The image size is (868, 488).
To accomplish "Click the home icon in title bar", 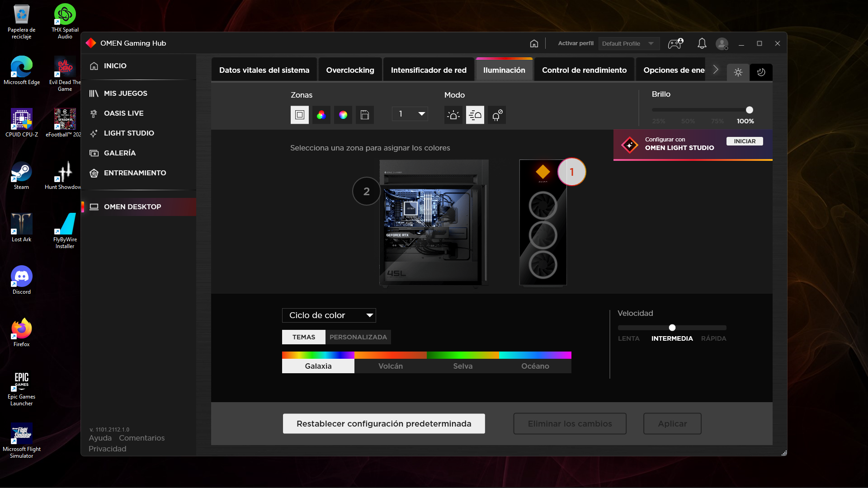I will click(x=534, y=43).
